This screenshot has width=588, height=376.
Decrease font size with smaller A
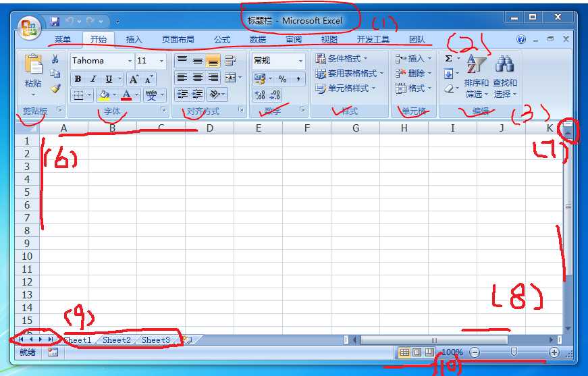[149, 79]
